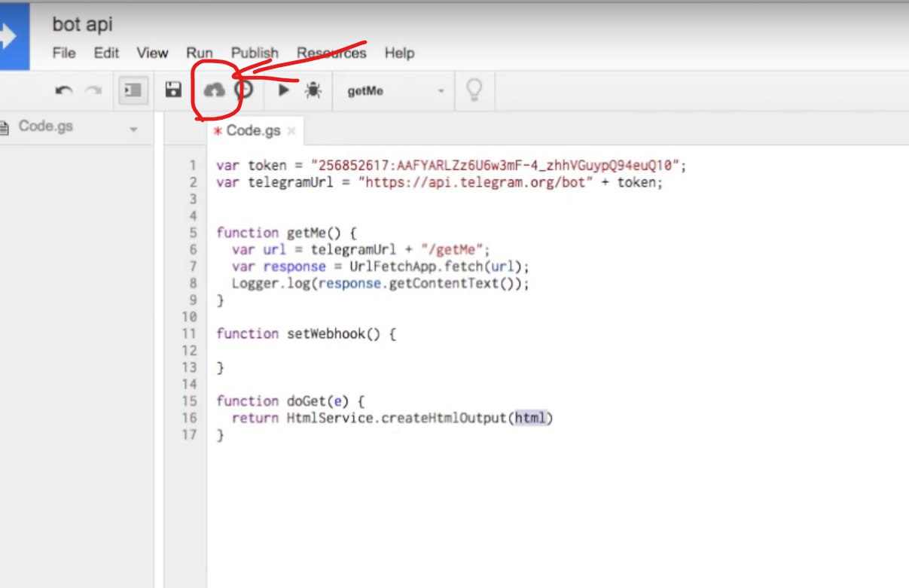Close the Code.gs editor tab
The width and height of the screenshot is (909, 588).
point(291,131)
